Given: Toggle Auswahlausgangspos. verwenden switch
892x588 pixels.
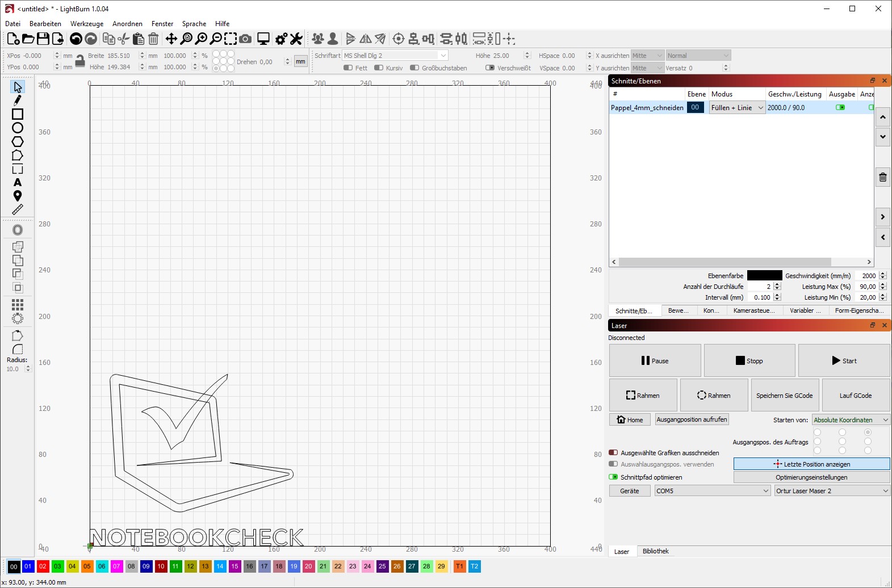Looking at the screenshot, I should 613,464.
